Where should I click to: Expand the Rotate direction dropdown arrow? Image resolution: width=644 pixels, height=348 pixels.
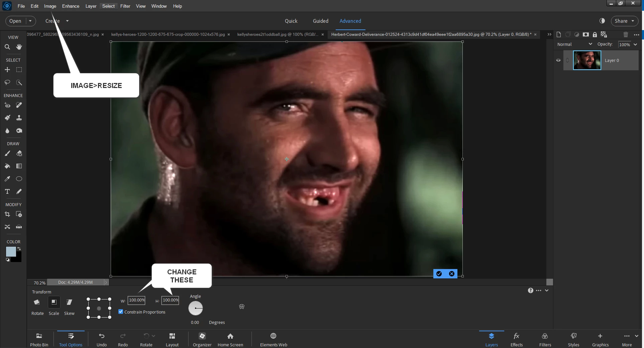point(153,336)
